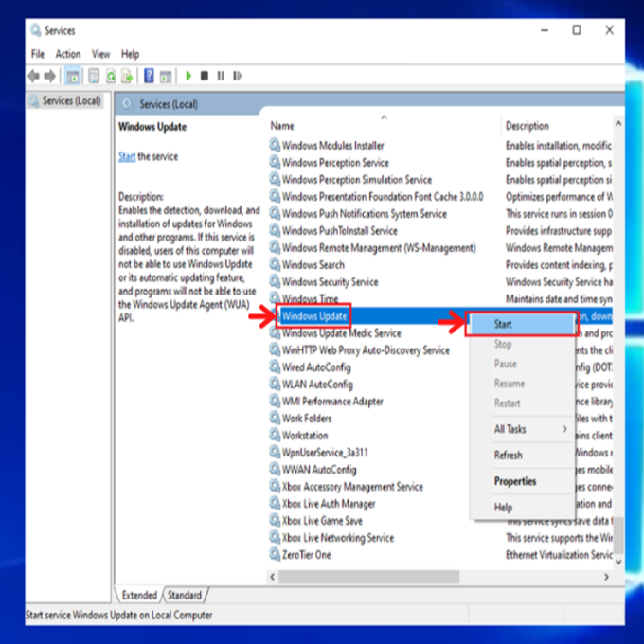Click gear icon of WWAN AutoConfig
Screen dimensions: 644x644
275,469
